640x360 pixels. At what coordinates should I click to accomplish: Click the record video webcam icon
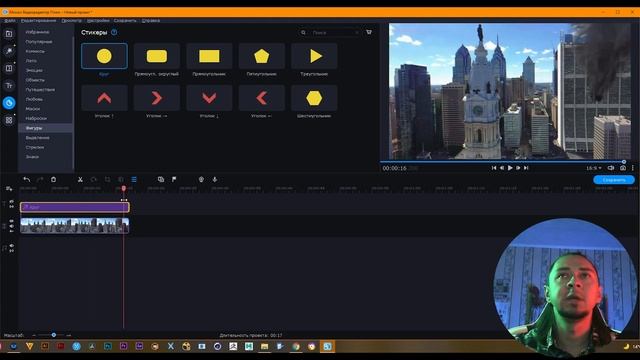click(201, 180)
